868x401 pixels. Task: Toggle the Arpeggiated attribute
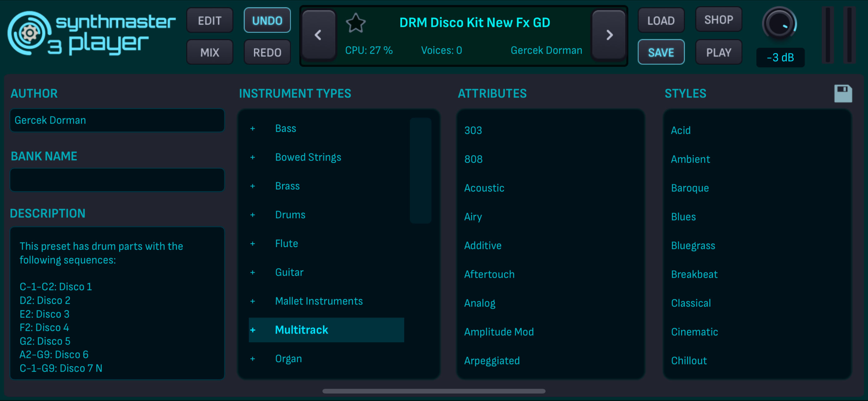[x=491, y=361]
